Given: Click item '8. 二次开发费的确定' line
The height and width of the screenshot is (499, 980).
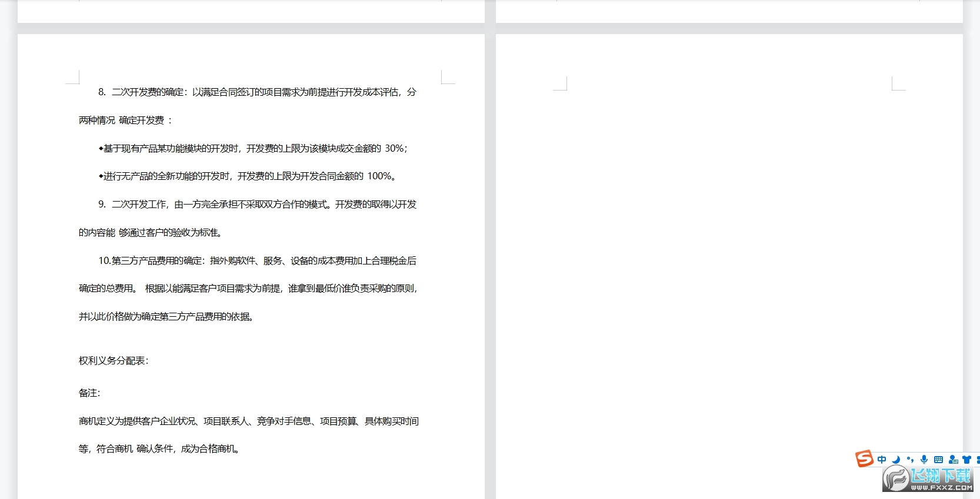Looking at the screenshot, I should point(257,92).
